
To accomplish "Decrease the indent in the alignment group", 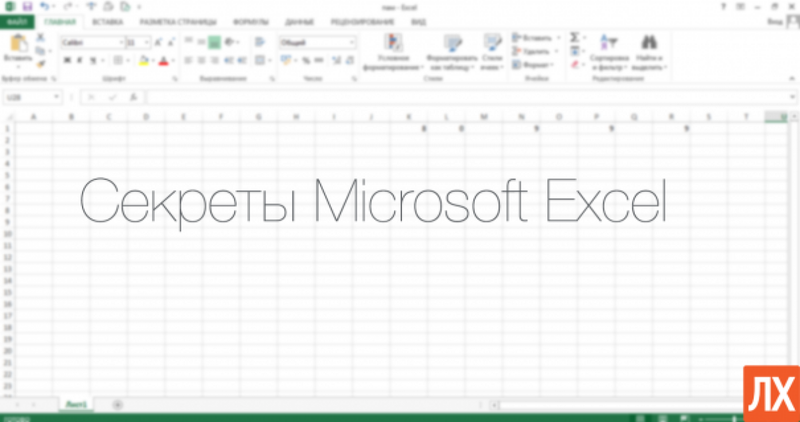I will click(x=228, y=61).
